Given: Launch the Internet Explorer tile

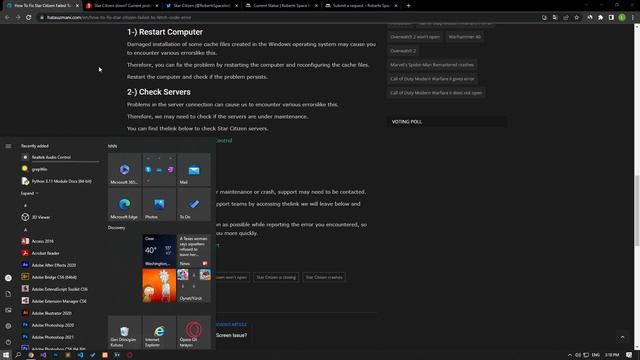Looking at the screenshot, I should point(159,332).
